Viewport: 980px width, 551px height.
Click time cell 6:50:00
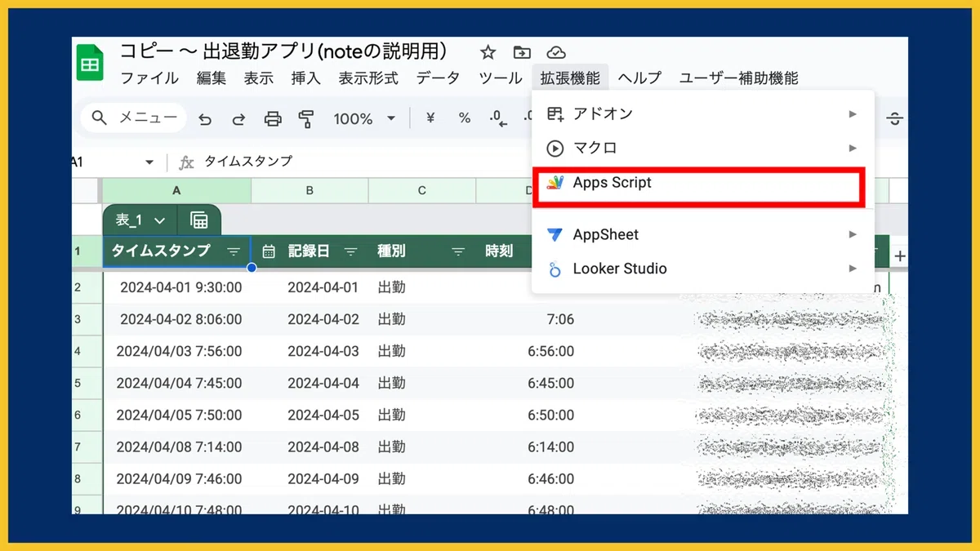click(x=550, y=415)
